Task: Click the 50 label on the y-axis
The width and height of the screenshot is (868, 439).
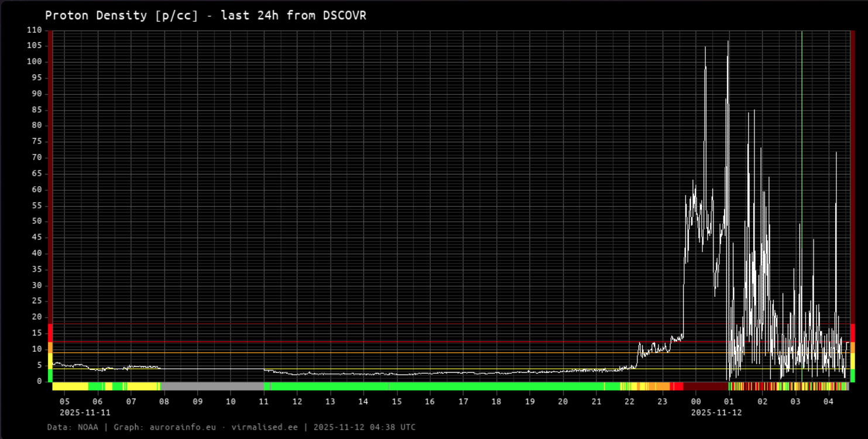Action: 37,221
